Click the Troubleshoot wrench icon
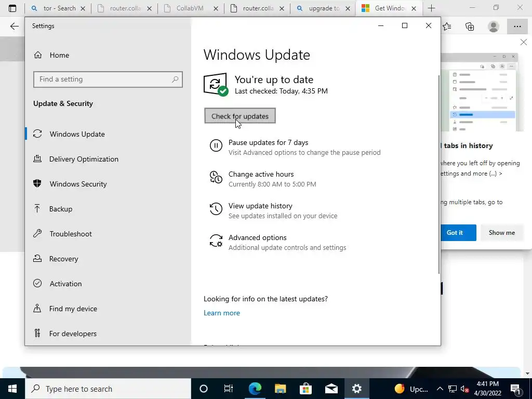 click(x=37, y=233)
